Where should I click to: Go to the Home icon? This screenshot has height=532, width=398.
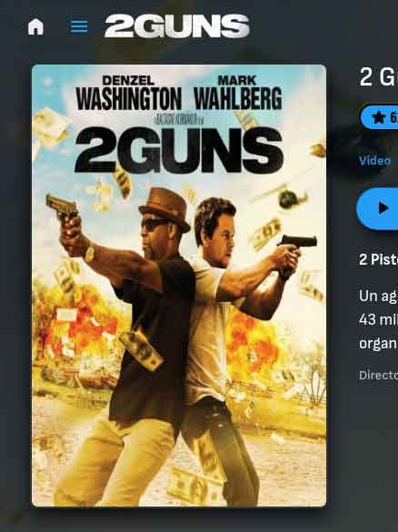[x=35, y=26]
